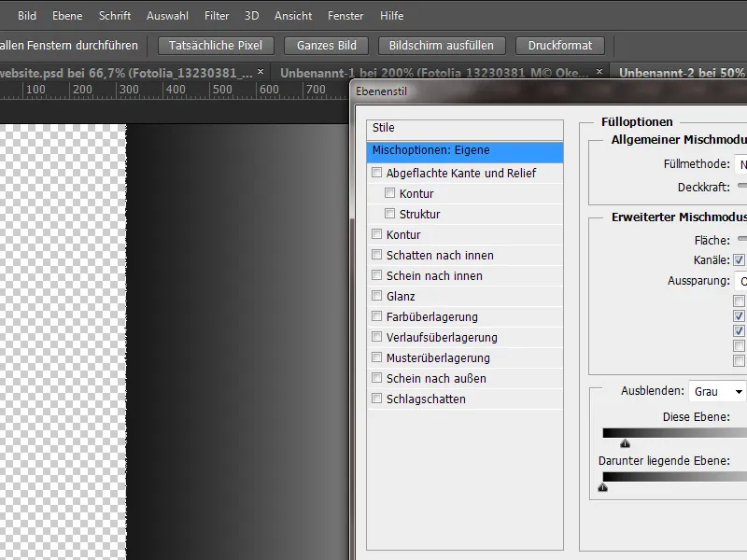Enable the Musterüberlagerung checkbox
The image size is (747, 560).
[x=377, y=357]
